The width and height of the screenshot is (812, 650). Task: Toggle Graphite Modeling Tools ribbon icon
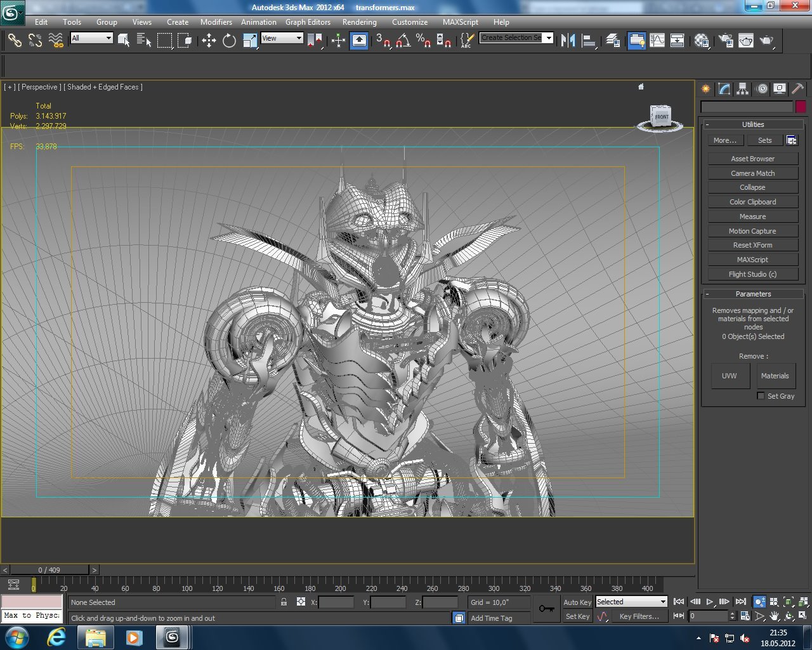click(636, 41)
